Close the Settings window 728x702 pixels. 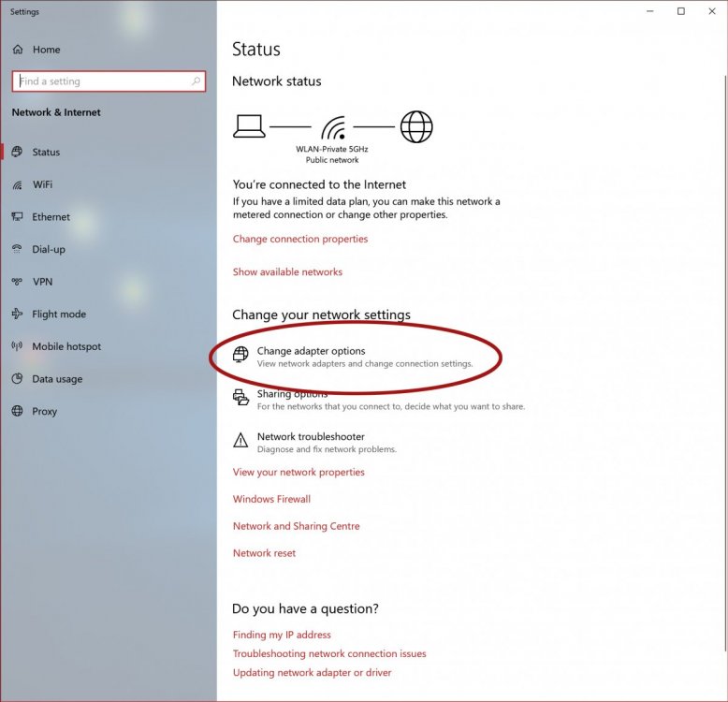[x=712, y=11]
